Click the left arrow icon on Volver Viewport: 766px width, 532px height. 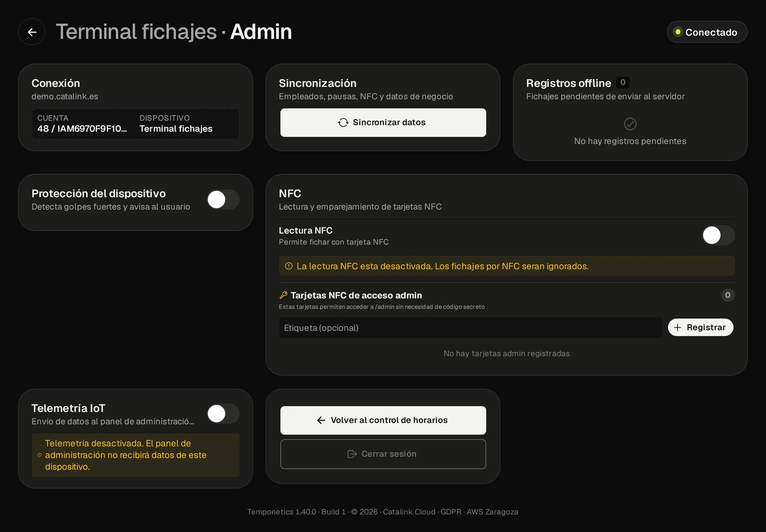tap(321, 420)
